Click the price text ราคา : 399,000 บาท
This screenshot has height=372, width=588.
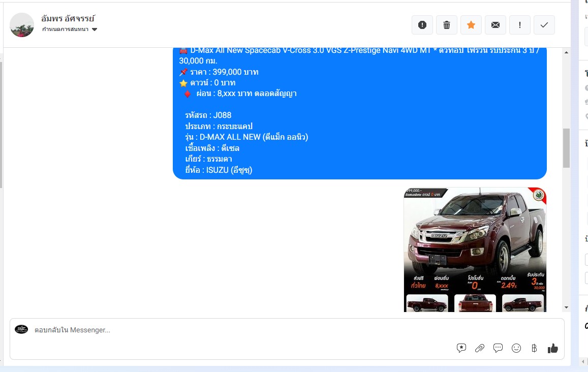coord(224,72)
